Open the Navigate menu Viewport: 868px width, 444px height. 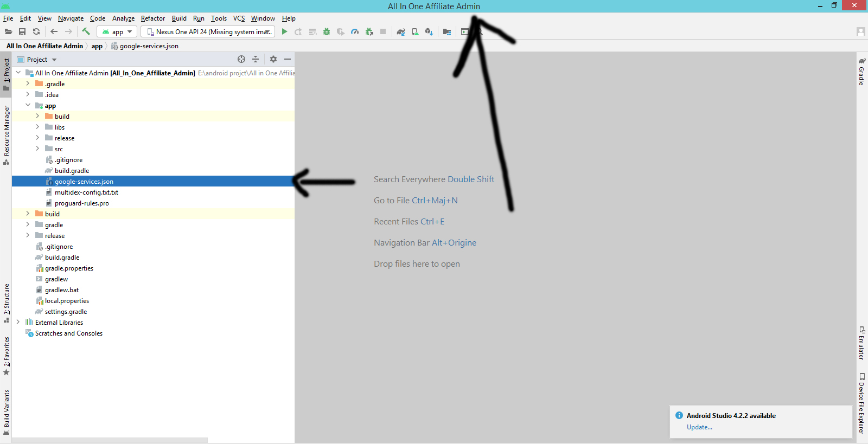(x=71, y=18)
